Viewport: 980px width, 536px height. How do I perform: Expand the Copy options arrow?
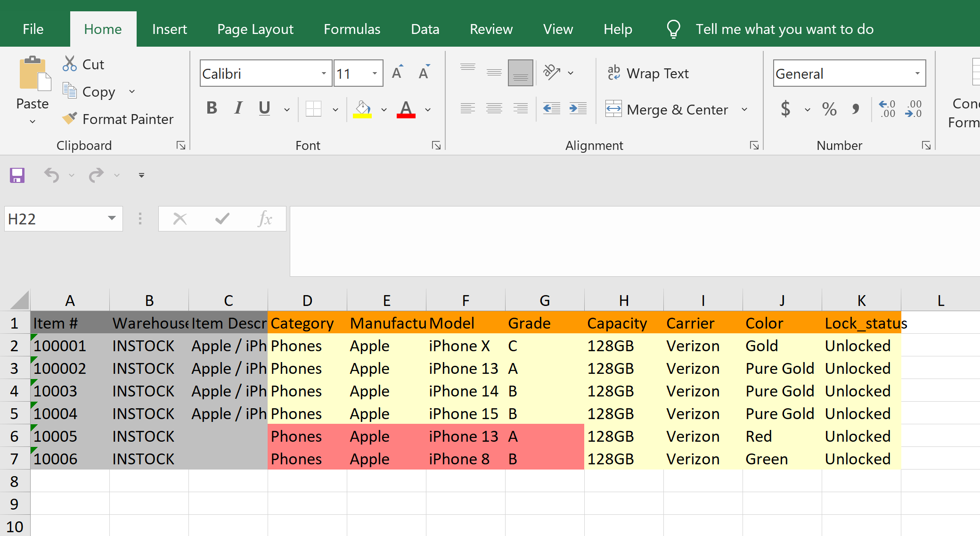pyautogui.click(x=132, y=91)
